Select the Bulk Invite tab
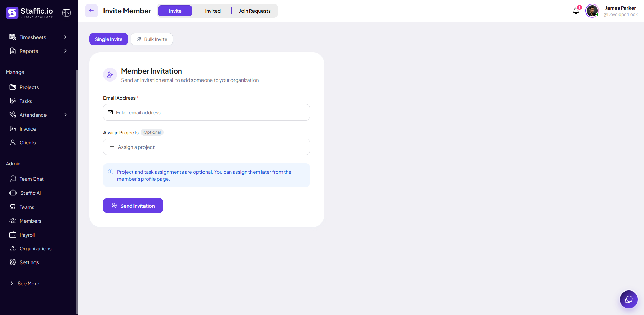Viewport: 644px width, 315px height. (x=152, y=39)
